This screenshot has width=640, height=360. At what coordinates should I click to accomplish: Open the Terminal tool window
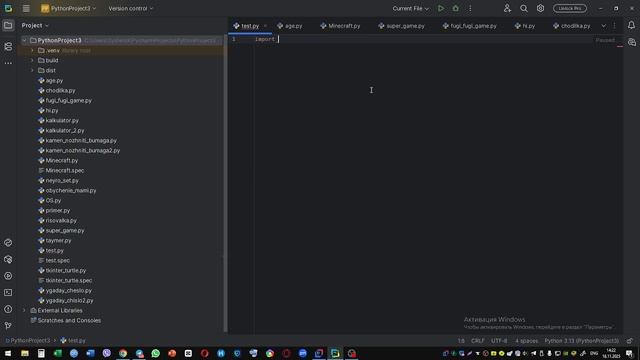(8, 293)
